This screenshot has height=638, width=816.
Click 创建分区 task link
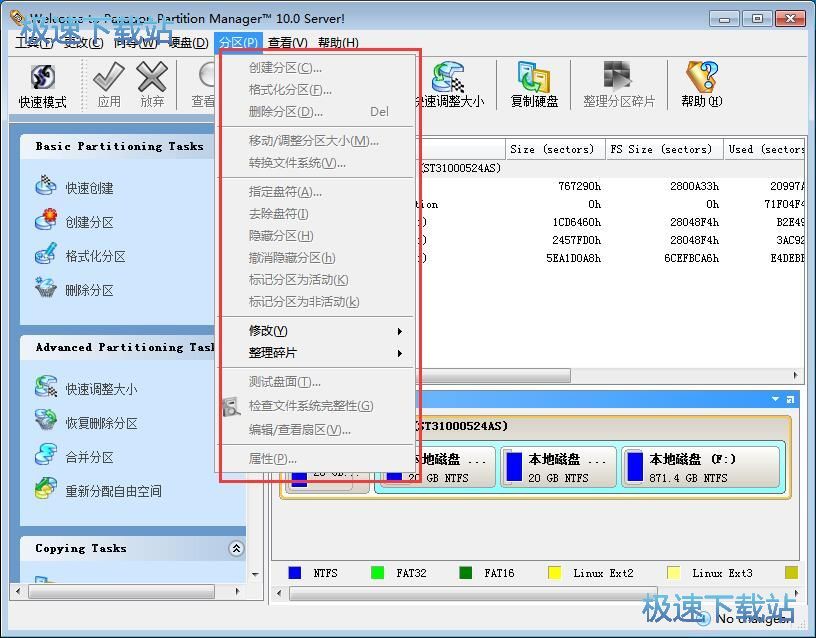pos(89,222)
